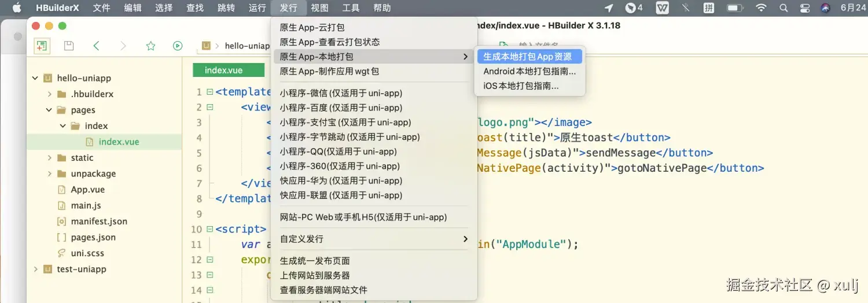The width and height of the screenshot is (868, 303).
Task: Open the Wi-Fi status menu
Action: (x=761, y=8)
